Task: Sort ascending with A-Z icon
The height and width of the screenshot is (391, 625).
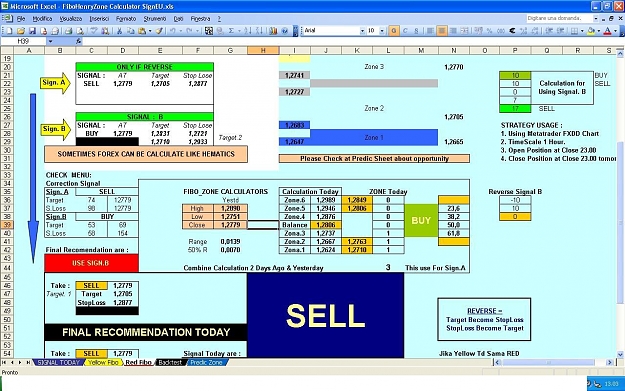Action: (x=248, y=31)
